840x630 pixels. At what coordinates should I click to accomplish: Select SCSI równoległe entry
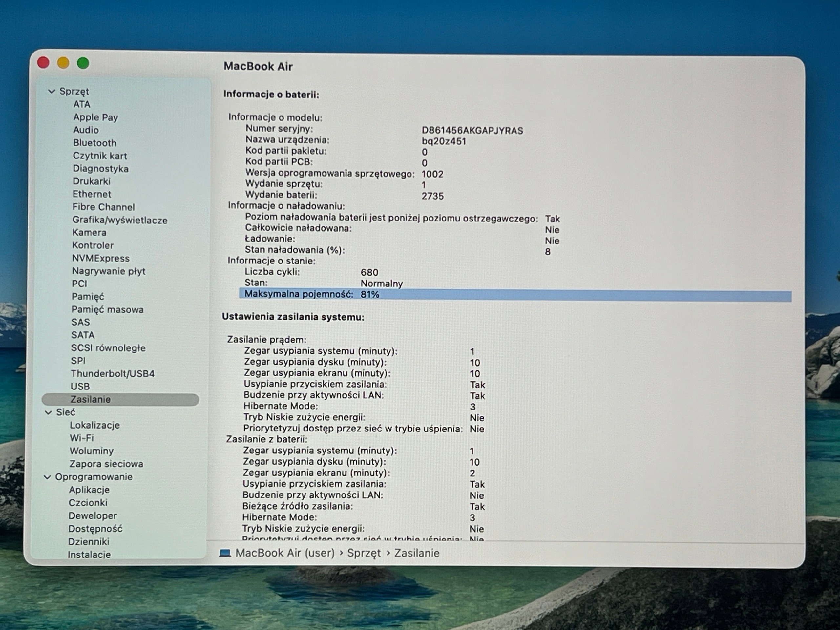tap(108, 348)
